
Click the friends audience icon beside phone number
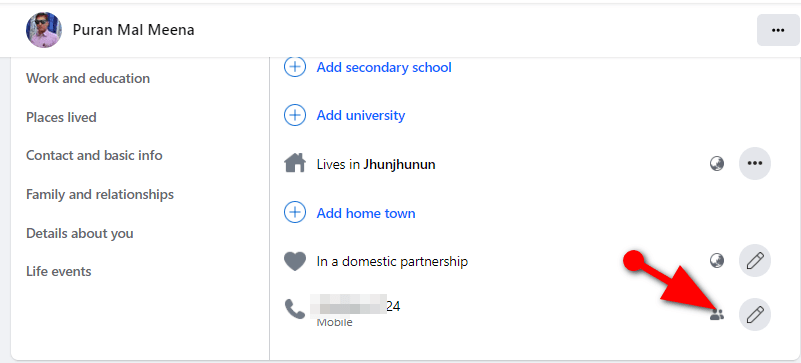(717, 315)
